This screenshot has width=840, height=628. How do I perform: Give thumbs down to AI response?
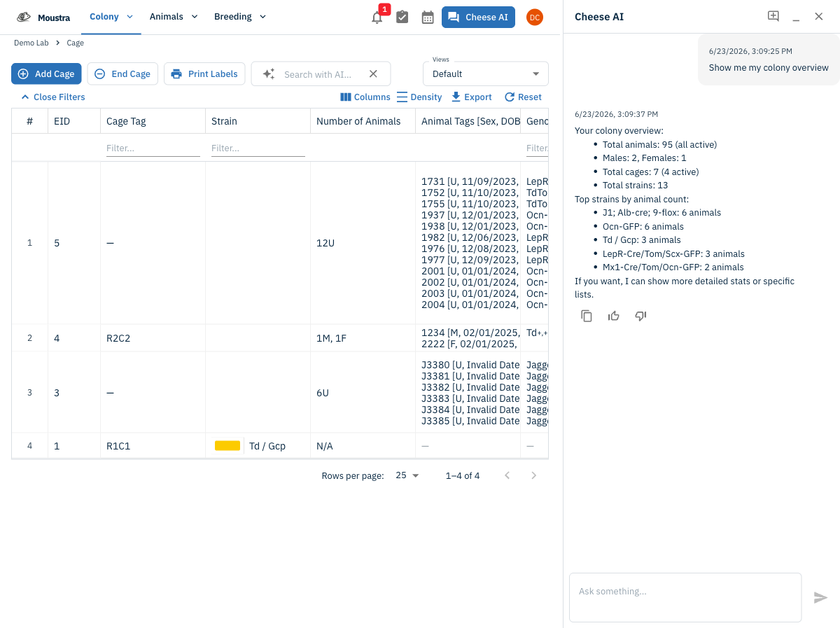click(x=640, y=316)
